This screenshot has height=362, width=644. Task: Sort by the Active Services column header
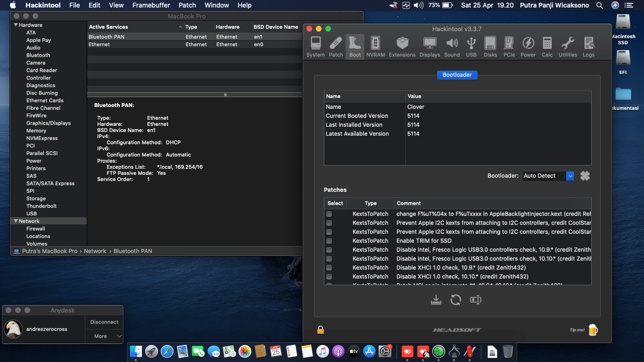pos(135,27)
